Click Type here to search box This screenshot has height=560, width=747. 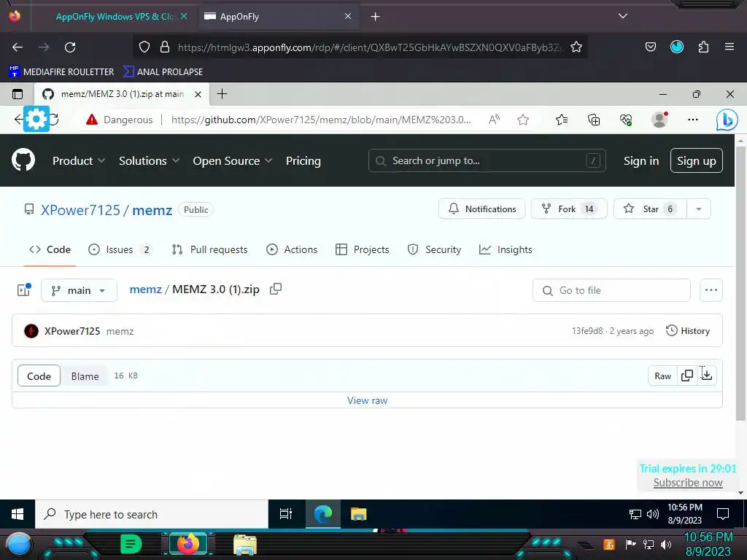[x=152, y=514]
